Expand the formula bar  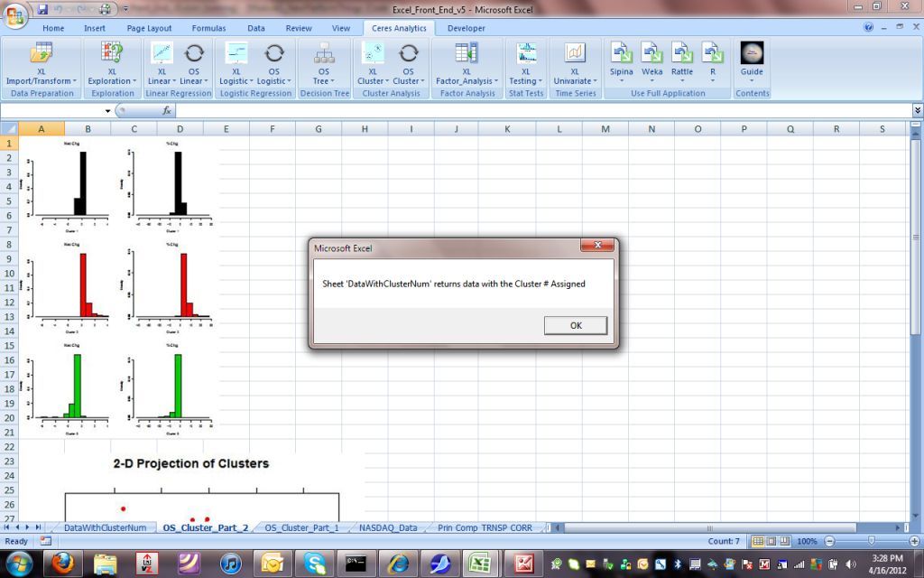pos(918,110)
